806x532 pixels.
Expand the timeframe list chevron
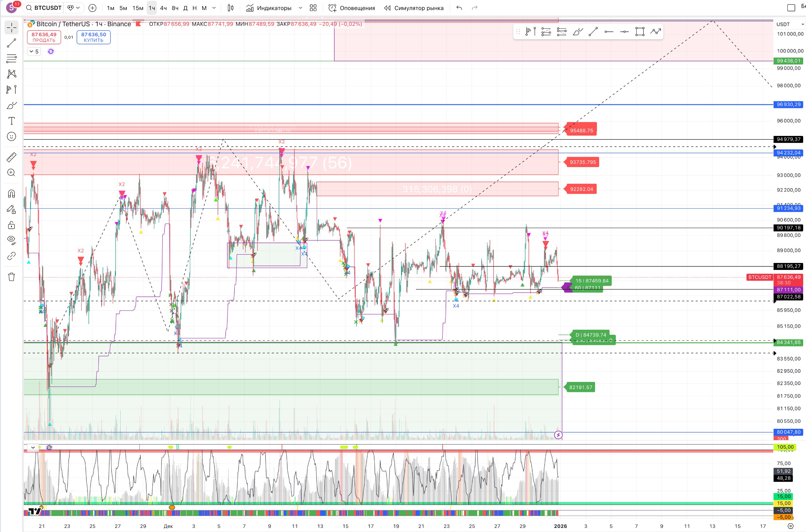pos(214,8)
